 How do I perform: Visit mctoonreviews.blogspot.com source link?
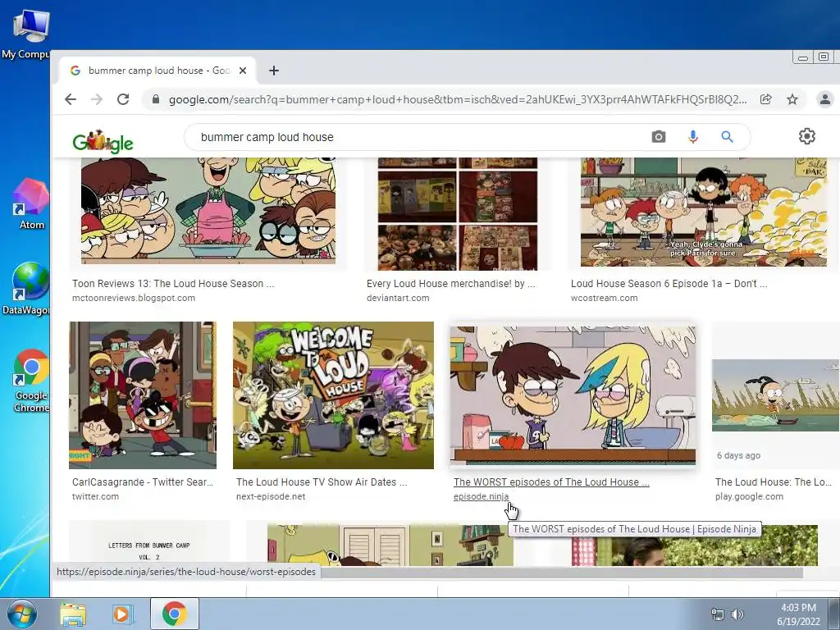(134, 298)
